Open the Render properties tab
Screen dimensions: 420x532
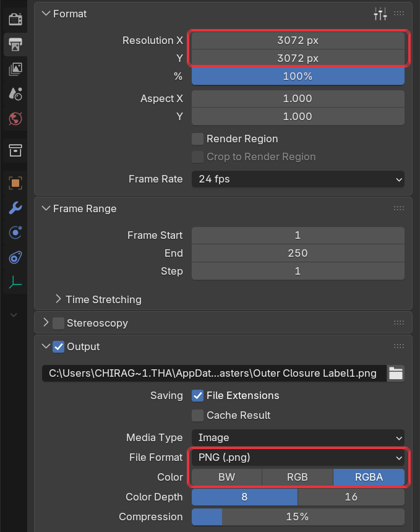(x=15, y=19)
